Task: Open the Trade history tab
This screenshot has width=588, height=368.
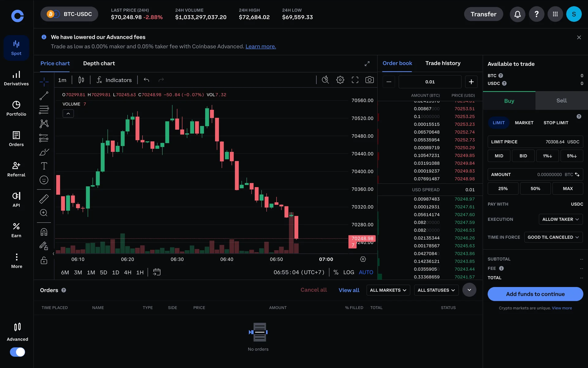Action: 443,63
